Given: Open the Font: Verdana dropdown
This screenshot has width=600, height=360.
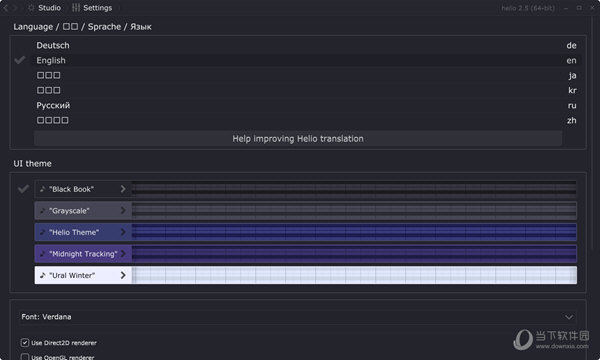Looking at the screenshot, I should click(x=298, y=317).
